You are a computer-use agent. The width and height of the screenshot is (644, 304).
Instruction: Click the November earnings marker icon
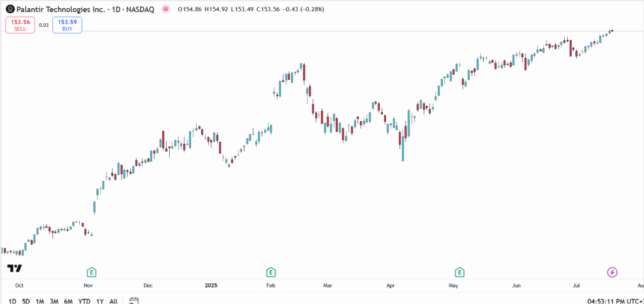point(92,272)
